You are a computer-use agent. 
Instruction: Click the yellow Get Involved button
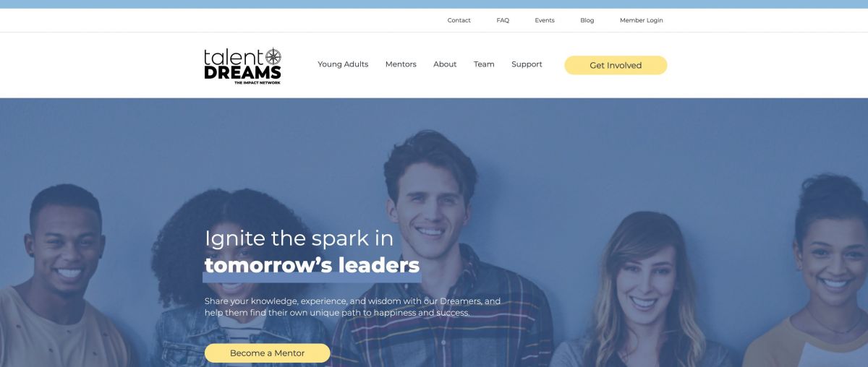(x=616, y=65)
